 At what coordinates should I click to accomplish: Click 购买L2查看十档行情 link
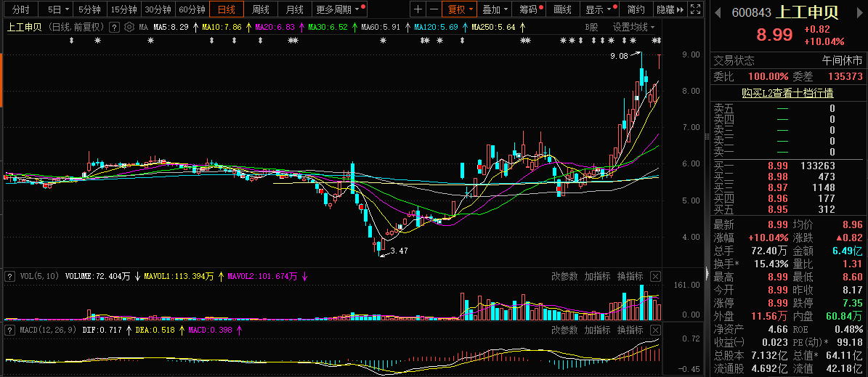(x=787, y=92)
